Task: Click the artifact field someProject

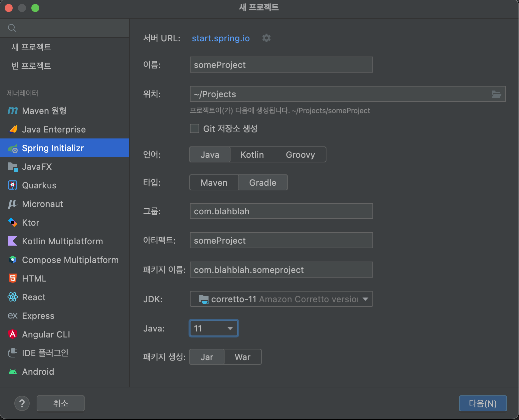Action: pos(281,240)
